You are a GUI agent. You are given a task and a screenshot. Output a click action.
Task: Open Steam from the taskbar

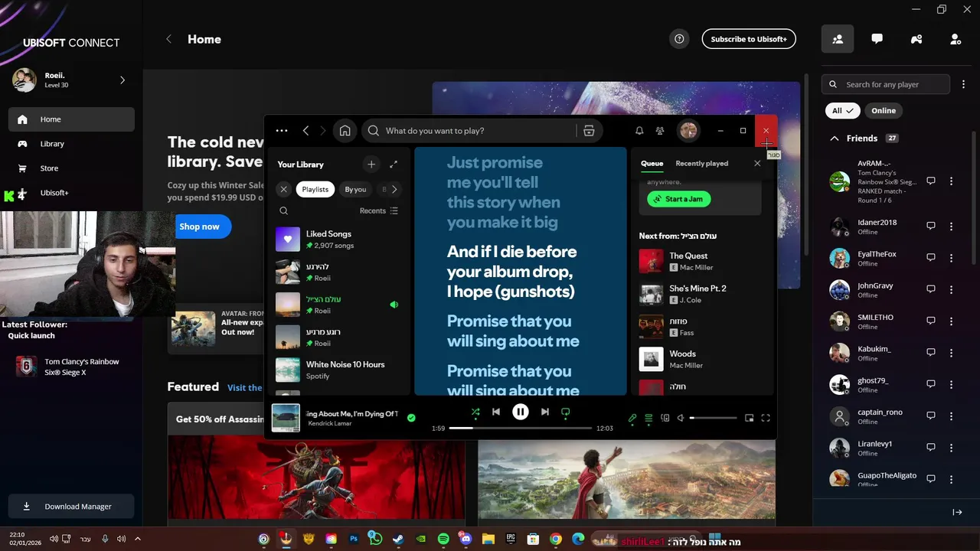point(398,540)
